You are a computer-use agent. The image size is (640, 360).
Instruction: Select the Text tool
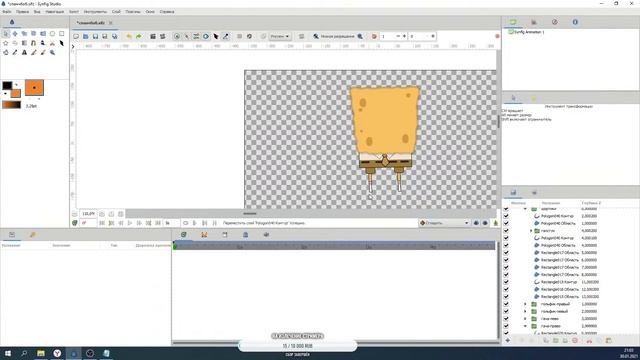(24, 52)
